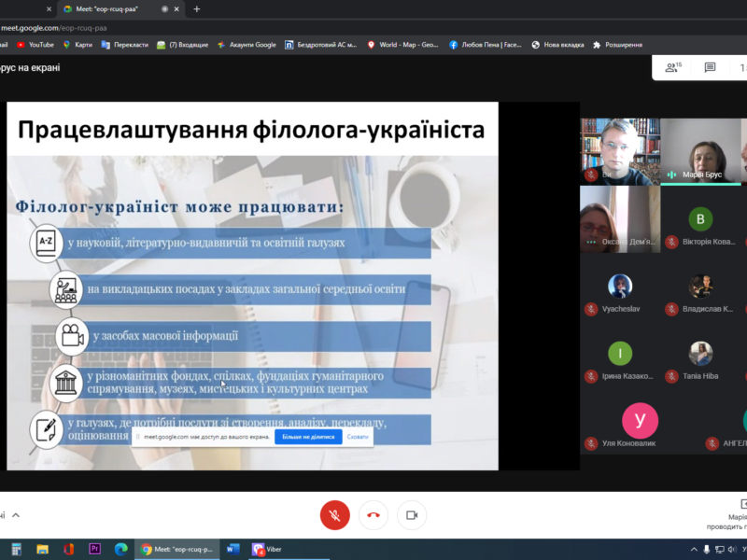Open Viber from the taskbar
Image resolution: width=747 pixels, height=560 pixels.
[x=266, y=549]
